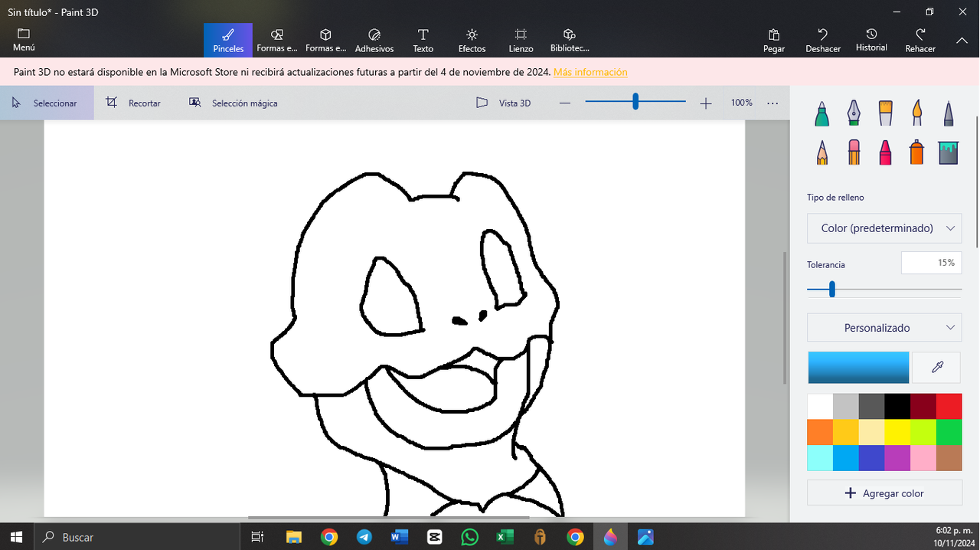980x550 pixels.
Task: Select the Pixel pen tool
Action: click(x=949, y=113)
